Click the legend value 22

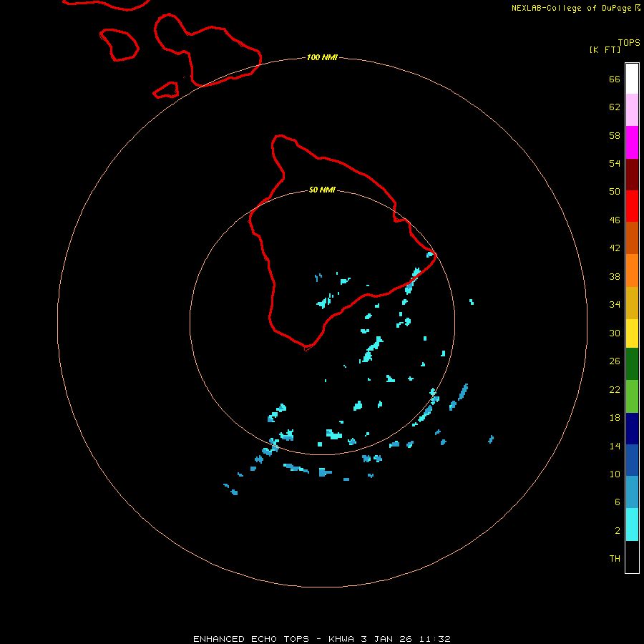[x=615, y=390]
